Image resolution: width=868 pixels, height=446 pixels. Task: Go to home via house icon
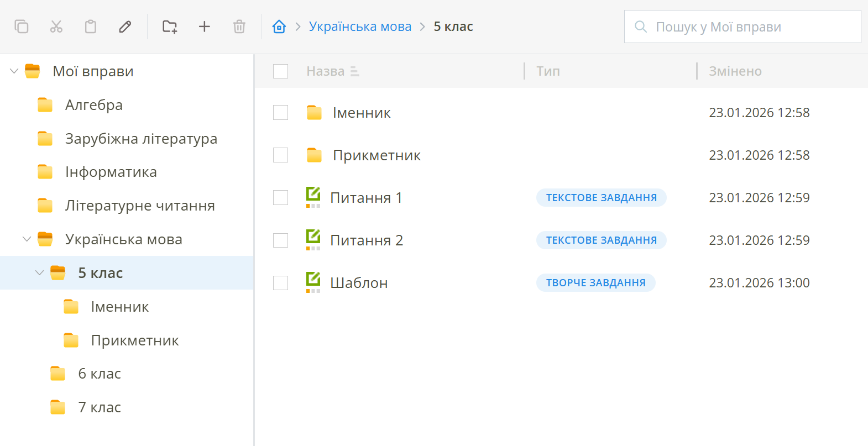[279, 27]
